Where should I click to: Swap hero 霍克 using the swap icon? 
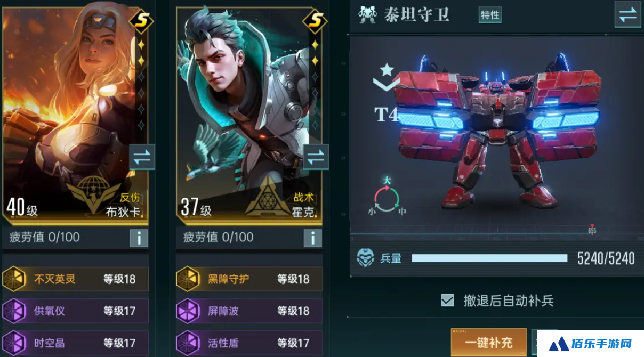point(316,157)
